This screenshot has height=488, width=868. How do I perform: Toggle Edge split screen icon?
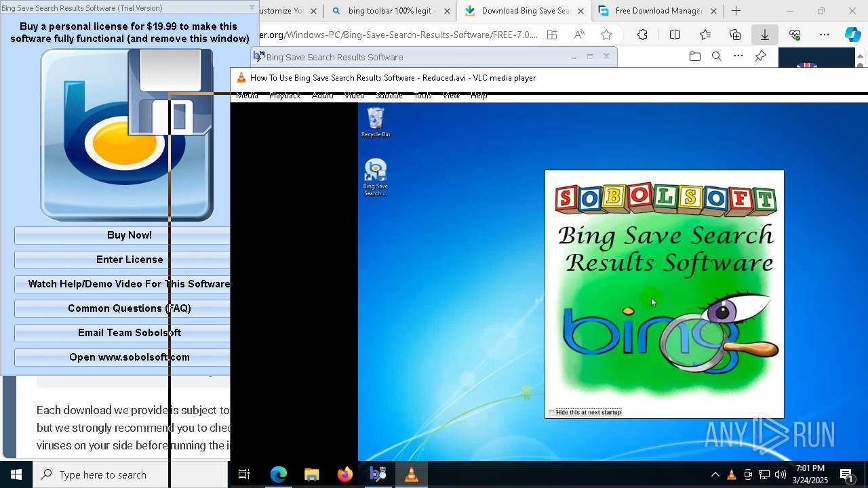(675, 35)
